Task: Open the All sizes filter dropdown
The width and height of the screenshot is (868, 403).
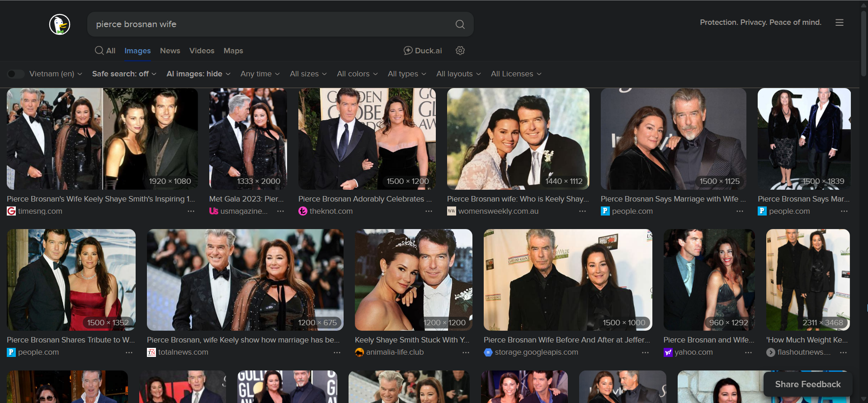Action: 308,74
